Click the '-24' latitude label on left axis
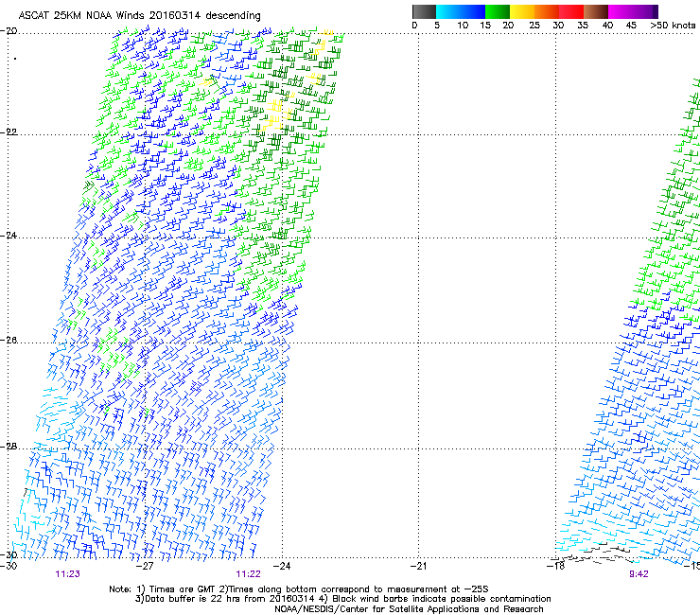Image resolution: width=700 pixels, height=615 pixels. point(9,236)
